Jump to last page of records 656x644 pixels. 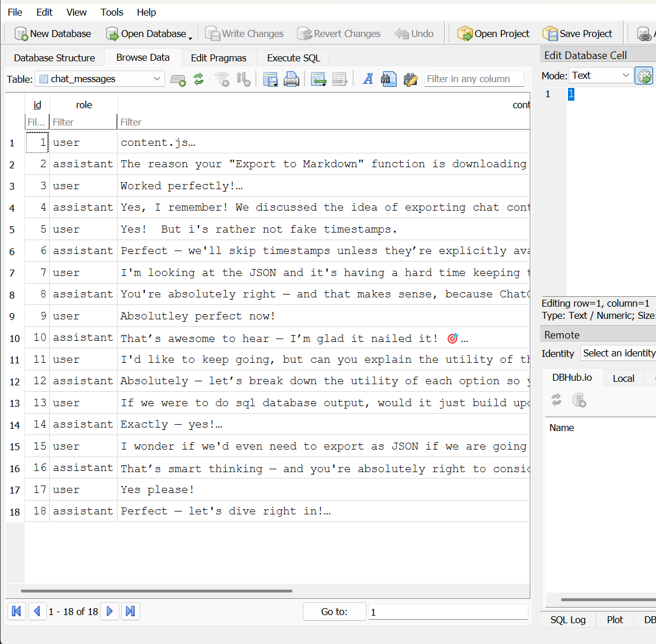(130, 611)
